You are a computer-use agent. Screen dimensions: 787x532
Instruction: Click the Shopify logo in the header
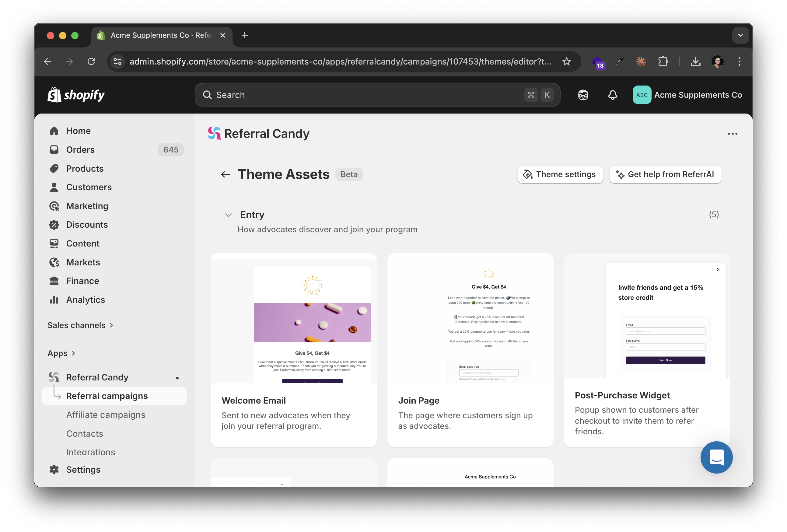click(x=76, y=95)
